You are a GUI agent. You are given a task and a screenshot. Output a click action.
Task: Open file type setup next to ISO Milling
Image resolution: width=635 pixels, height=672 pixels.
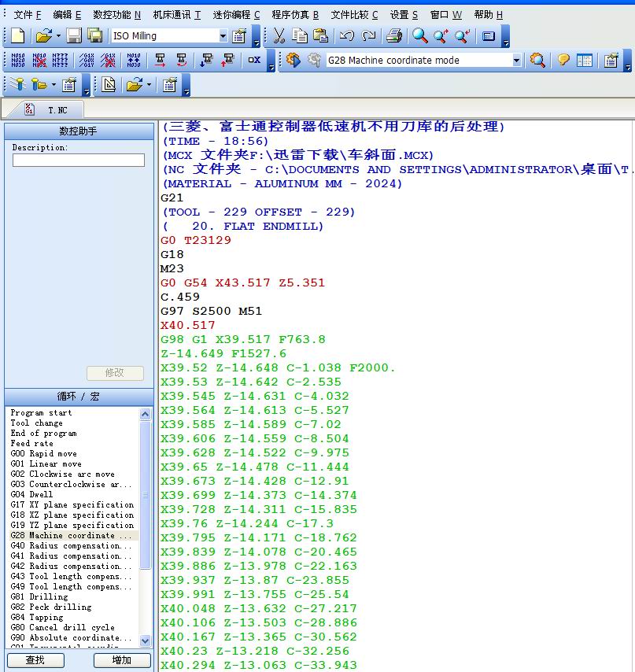(x=239, y=36)
